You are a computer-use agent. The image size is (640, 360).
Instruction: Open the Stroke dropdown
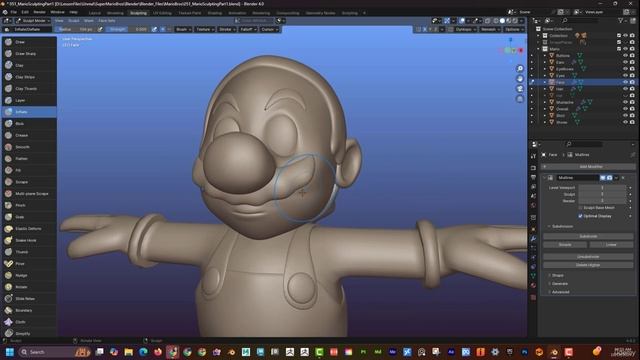coord(227,29)
